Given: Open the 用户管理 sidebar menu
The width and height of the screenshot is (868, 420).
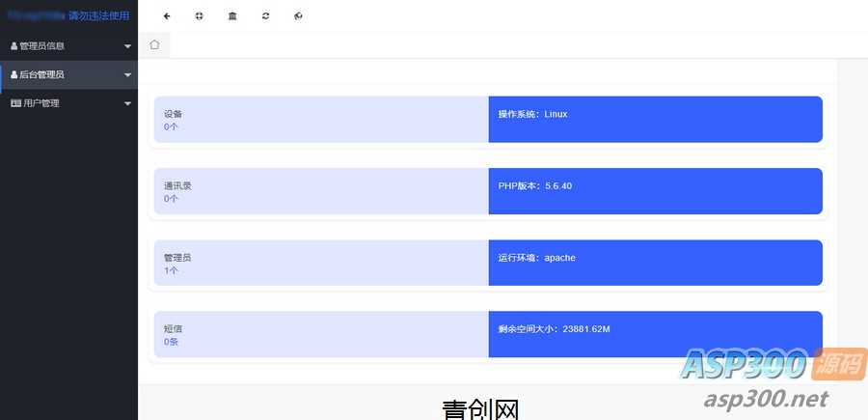Looking at the screenshot, I should (68, 103).
